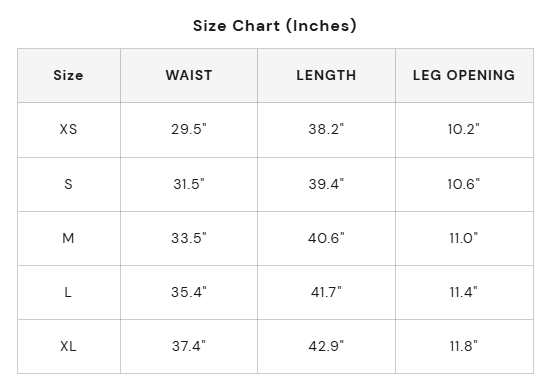Click the XL size row label
This screenshot has height=382, width=555.
point(68,346)
